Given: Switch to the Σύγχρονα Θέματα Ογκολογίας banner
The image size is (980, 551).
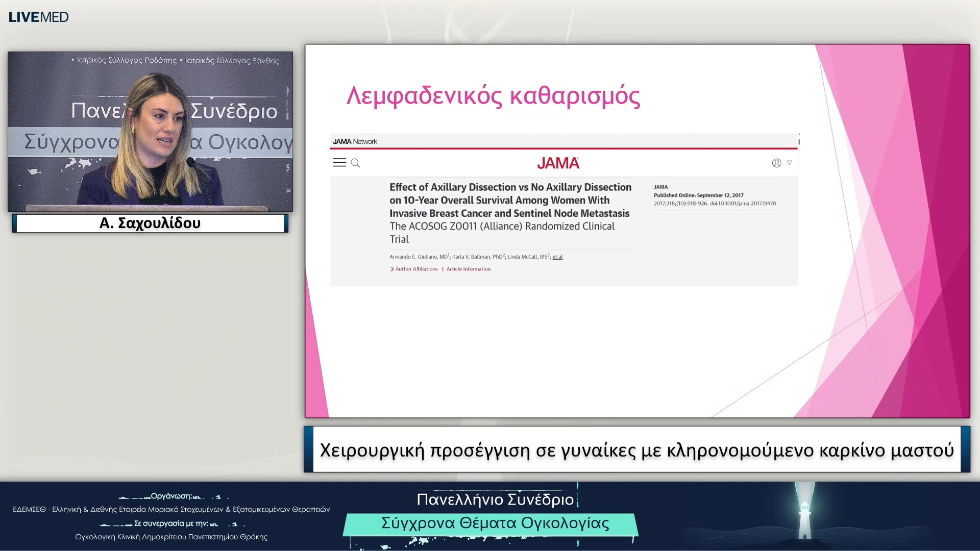Looking at the screenshot, I should 493,523.
